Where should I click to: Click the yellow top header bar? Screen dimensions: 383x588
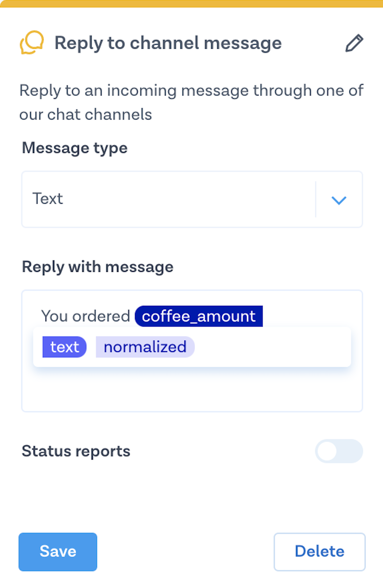tap(191, 3)
